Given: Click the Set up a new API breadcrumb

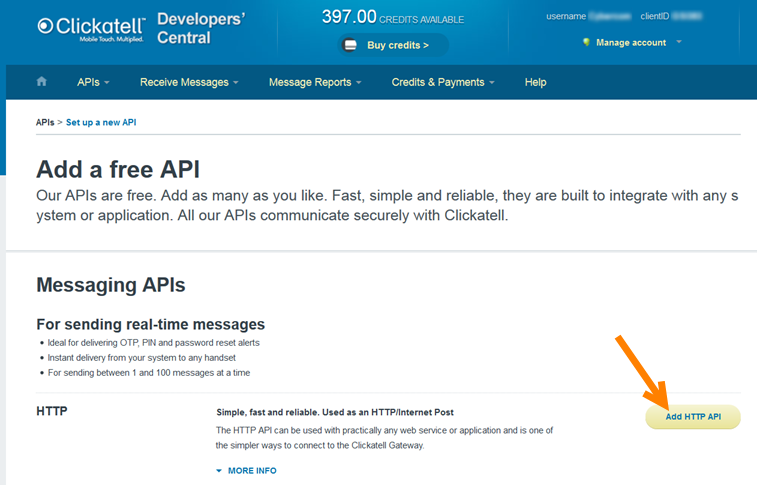Looking at the screenshot, I should (101, 122).
